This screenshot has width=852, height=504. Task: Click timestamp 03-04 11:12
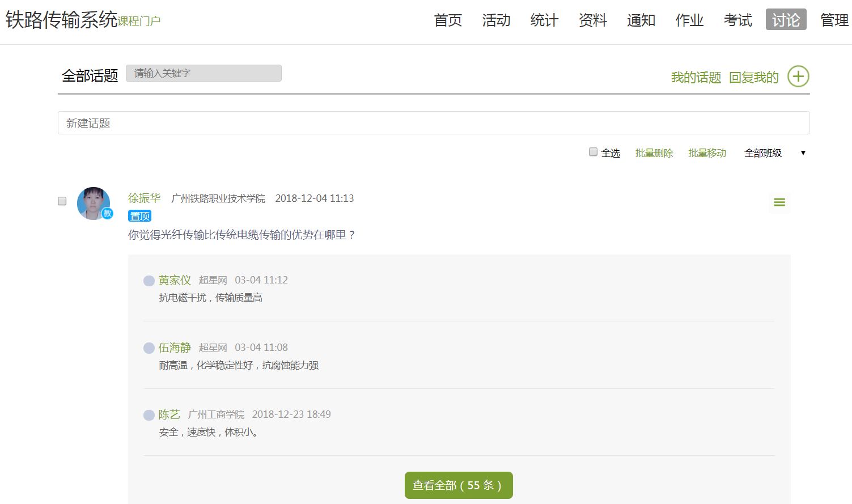[261, 280]
